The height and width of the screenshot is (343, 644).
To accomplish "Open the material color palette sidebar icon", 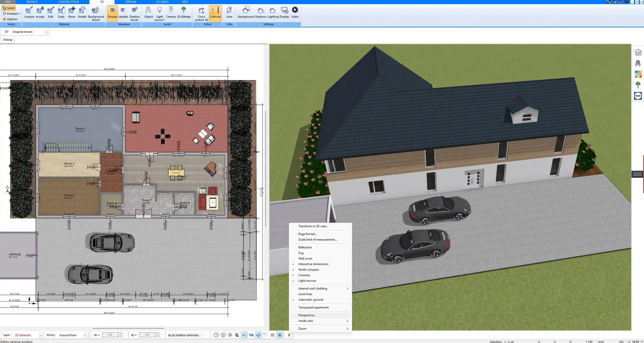I will [x=638, y=74].
